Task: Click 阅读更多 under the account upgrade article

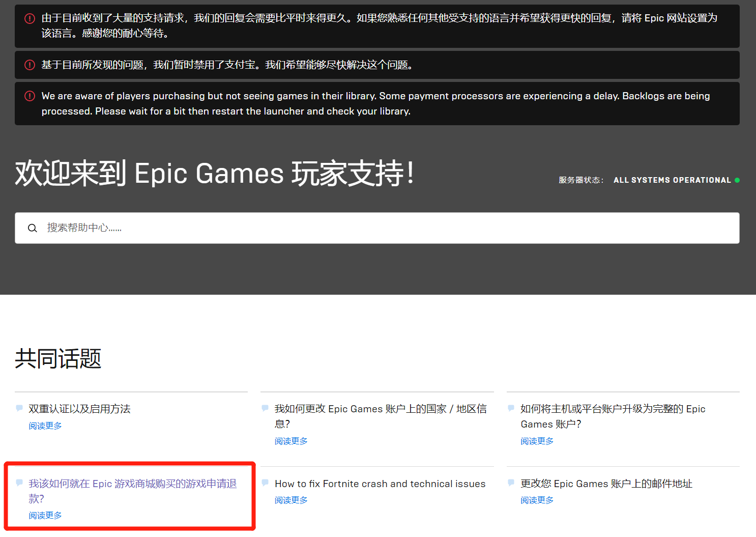Action: [x=537, y=441]
